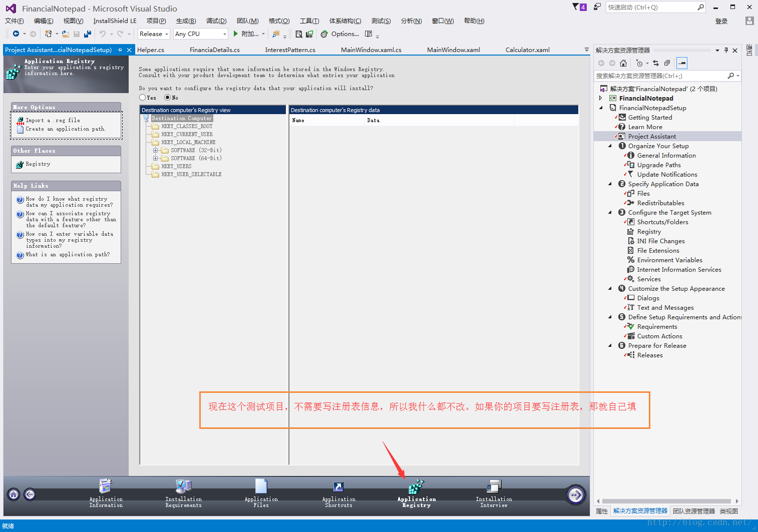The image size is (758, 532).
Task: Select the No radio button
Action: (167, 98)
